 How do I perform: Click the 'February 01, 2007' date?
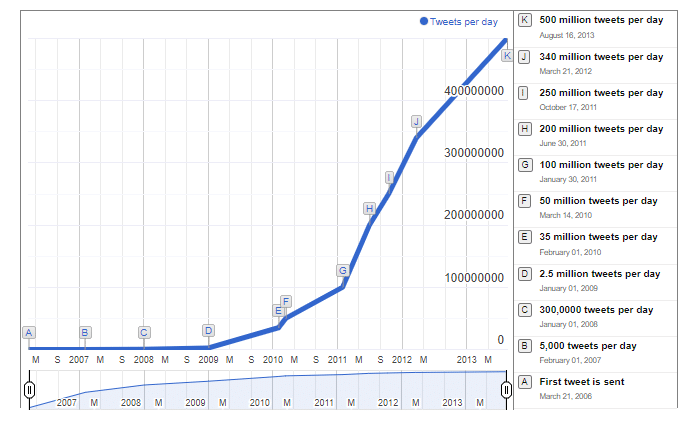click(x=570, y=360)
